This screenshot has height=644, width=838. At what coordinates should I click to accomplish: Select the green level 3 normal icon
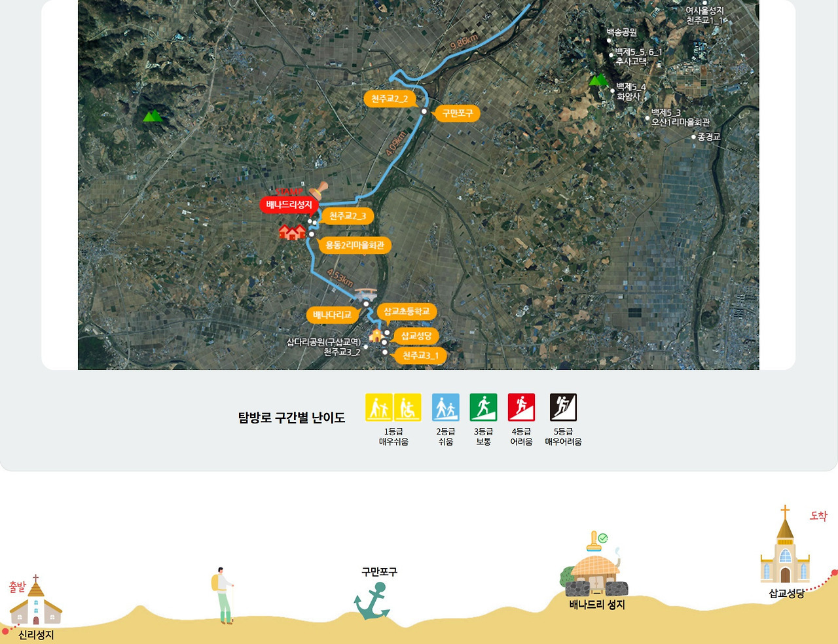(x=483, y=408)
